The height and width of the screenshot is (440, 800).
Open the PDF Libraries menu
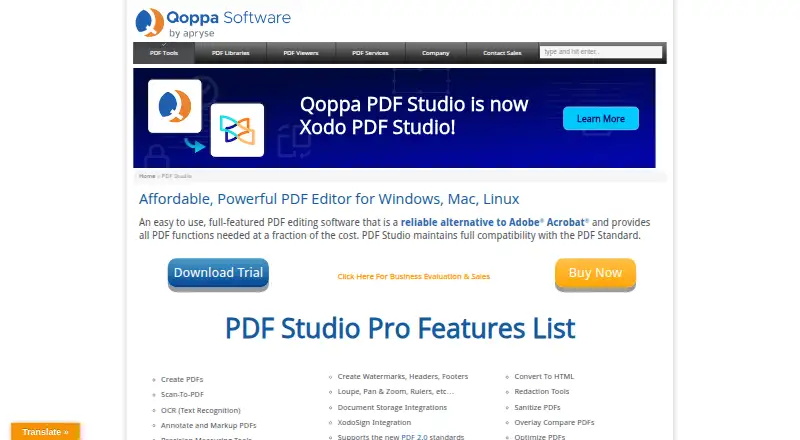[231, 53]
